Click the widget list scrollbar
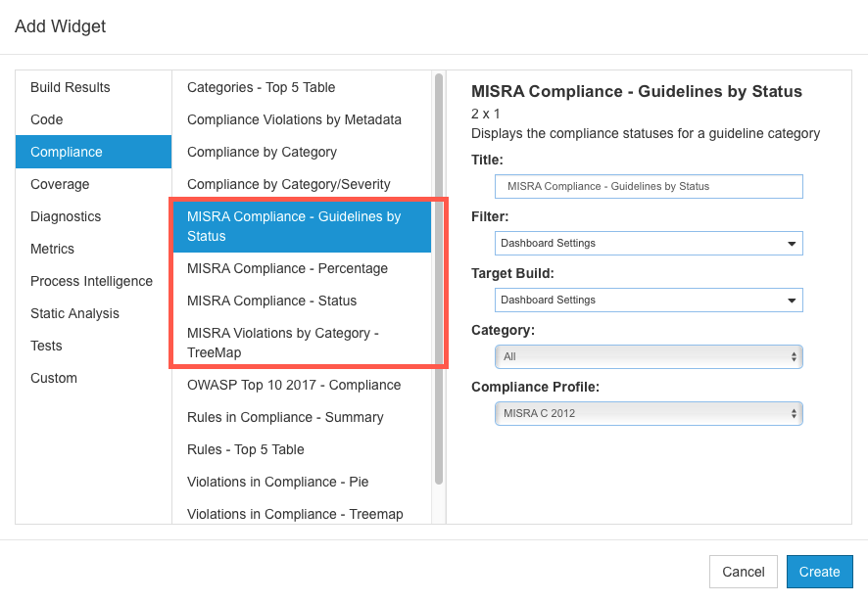This screenshot has width=868, height=603. tap(439, 279)
